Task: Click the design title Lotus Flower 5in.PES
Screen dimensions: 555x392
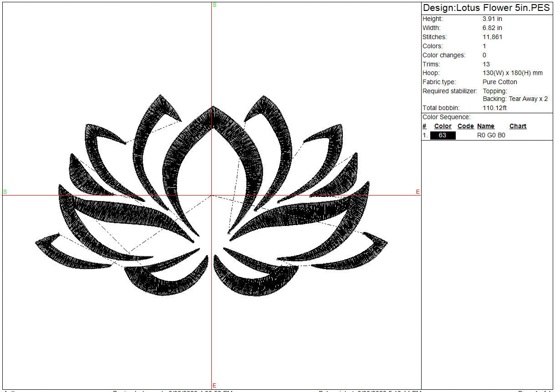Action: pos(486,8)
